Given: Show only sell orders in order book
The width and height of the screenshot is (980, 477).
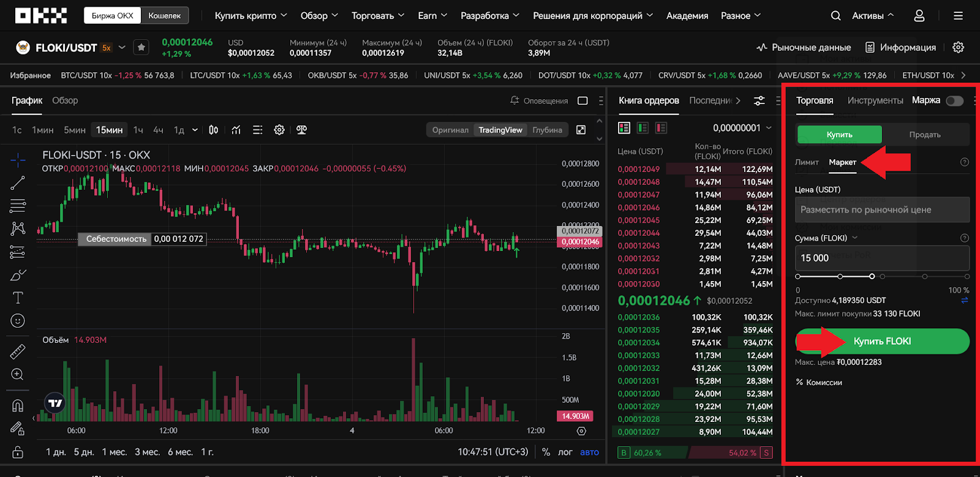Looking at the screenshot, I should (x=661, y=127).
